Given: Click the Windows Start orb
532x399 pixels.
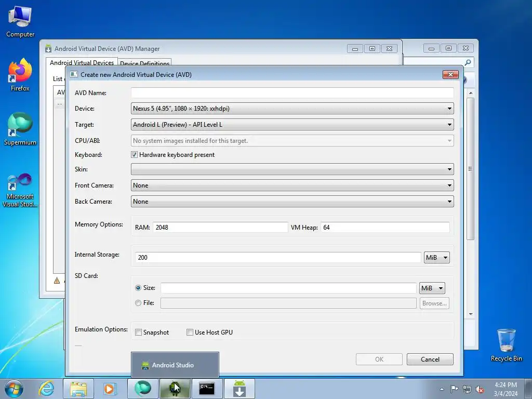Looking at the screenshot, I should 14,389.
